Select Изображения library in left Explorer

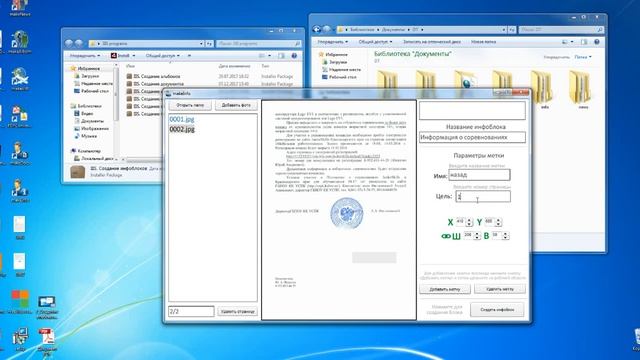click(91, 129)
